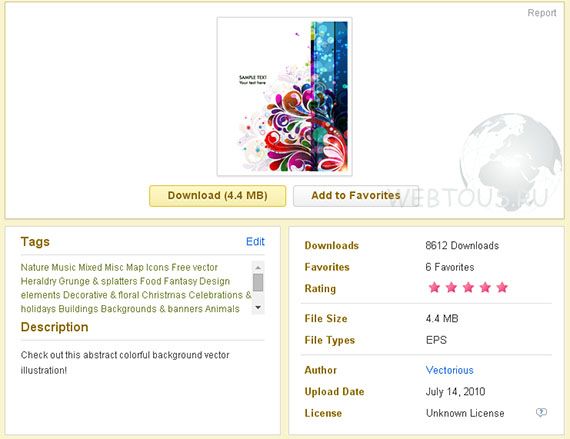570x439 pixels.
Task: Click the Add to Favorites button
Action: (x=356, y=196)
